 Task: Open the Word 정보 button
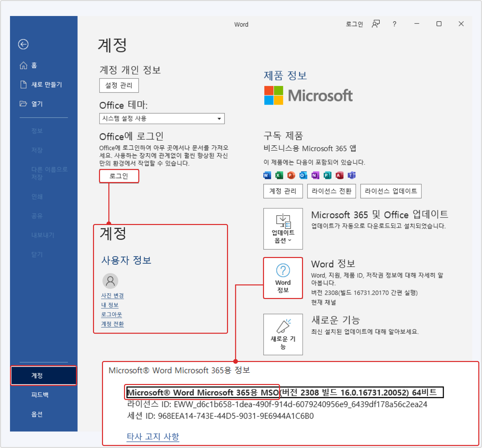[283, 278]
